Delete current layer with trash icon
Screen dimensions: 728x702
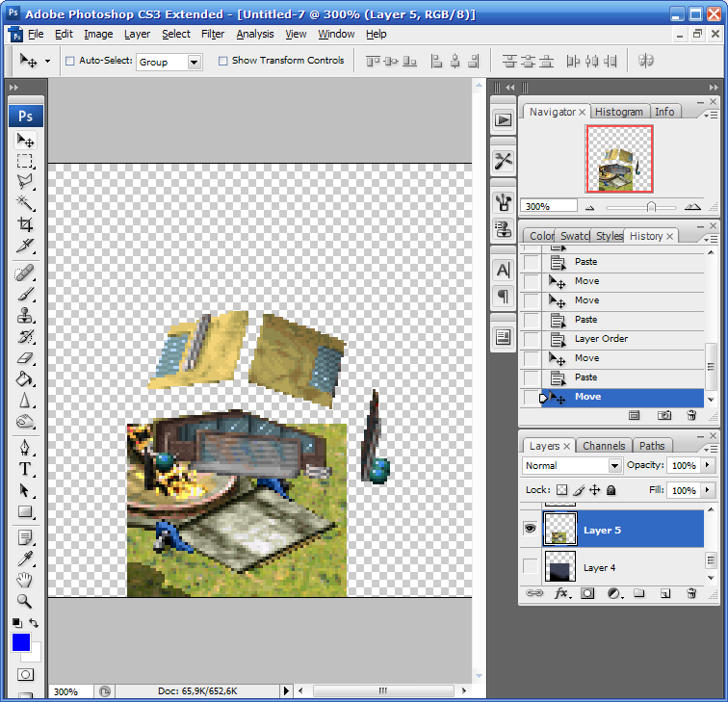[x=691, y=593]
